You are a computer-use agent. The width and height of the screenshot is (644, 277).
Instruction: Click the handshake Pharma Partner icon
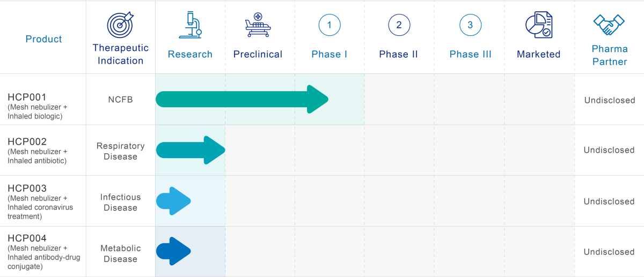coord(609,25)
